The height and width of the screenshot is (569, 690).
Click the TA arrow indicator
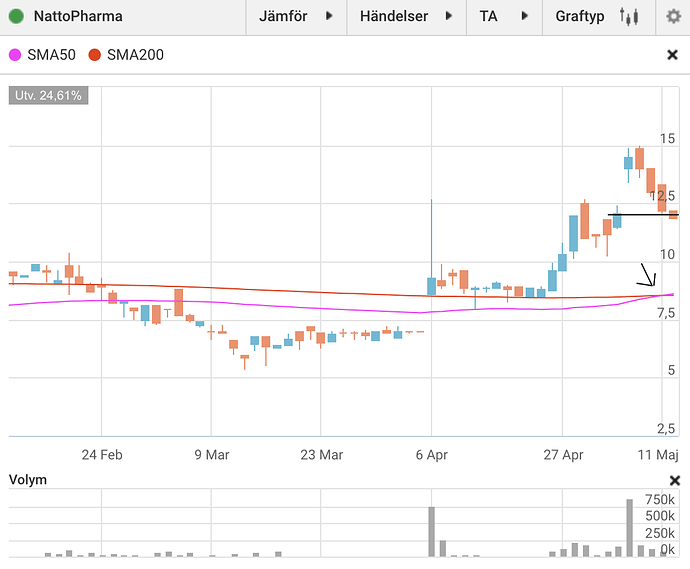pos(524,16)
